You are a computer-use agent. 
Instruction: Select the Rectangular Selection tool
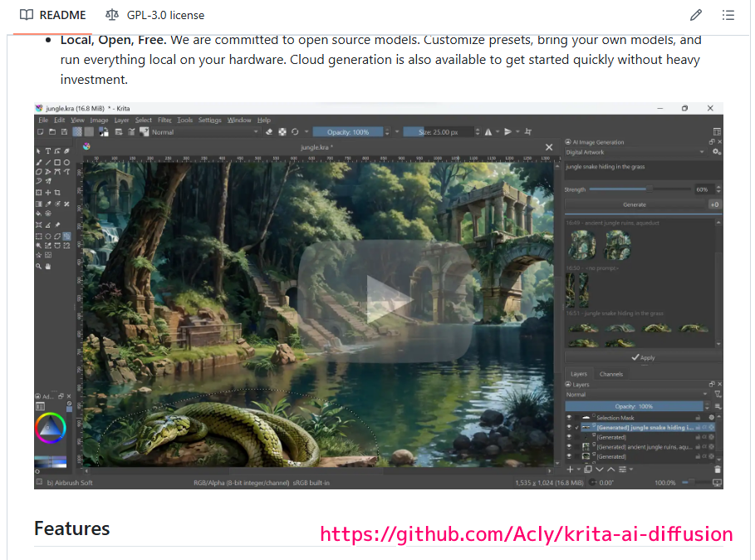[x=39, y=237]
